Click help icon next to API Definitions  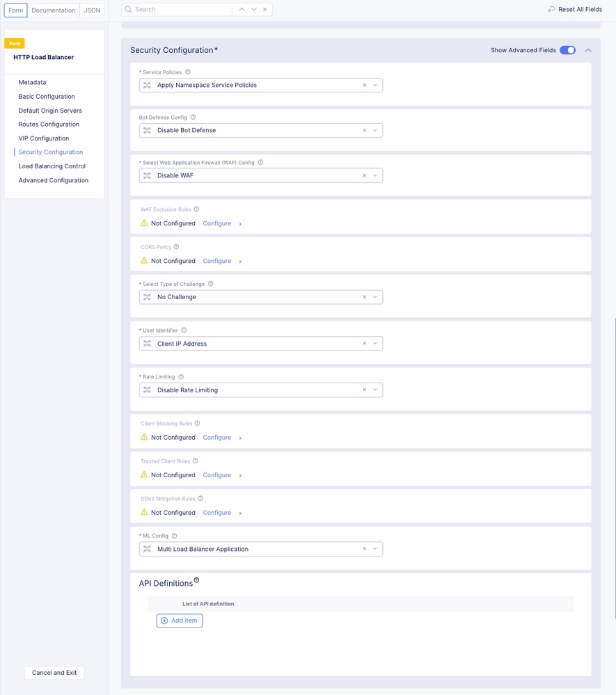click(196, 580)
